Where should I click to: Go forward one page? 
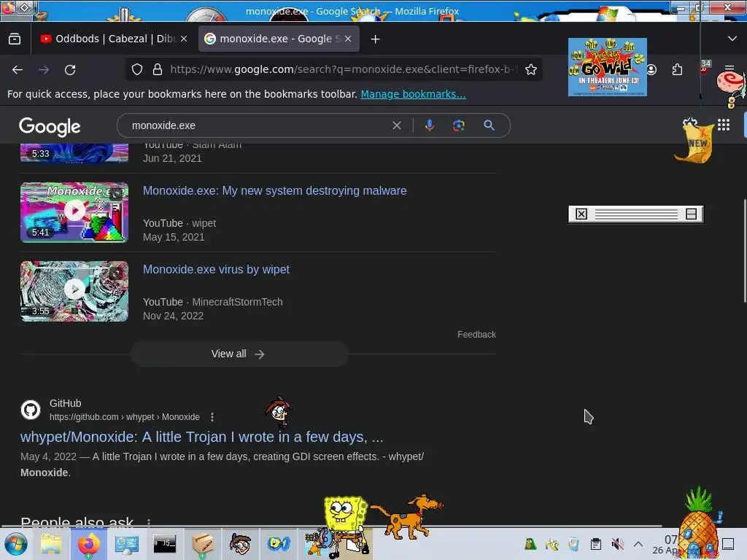[x=44, y=70]
